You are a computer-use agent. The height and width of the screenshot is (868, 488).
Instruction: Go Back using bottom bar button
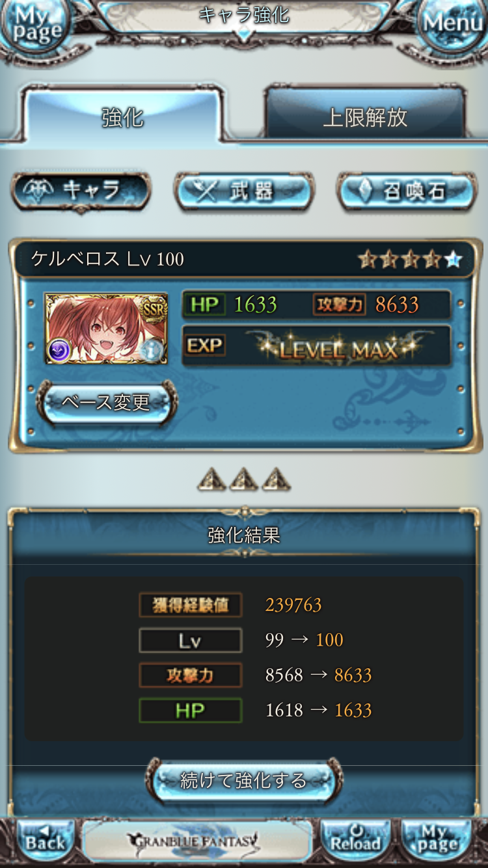[46, 840]
